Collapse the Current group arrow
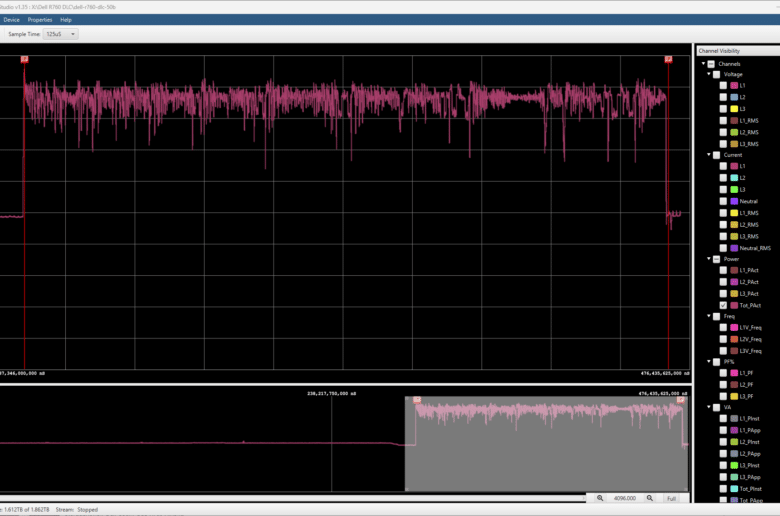Image resolution: width=780 pixels, height=516 pixels. (709, 154)
